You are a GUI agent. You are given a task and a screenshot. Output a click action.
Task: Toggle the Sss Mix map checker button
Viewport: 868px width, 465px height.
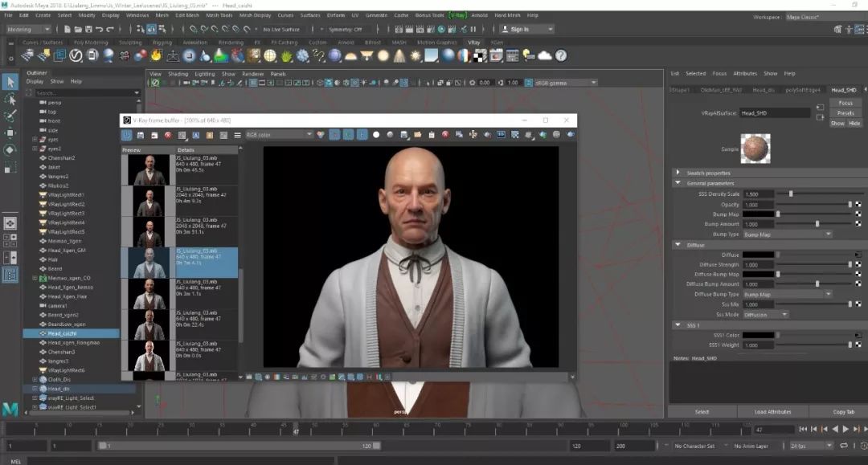coord(857,304)
